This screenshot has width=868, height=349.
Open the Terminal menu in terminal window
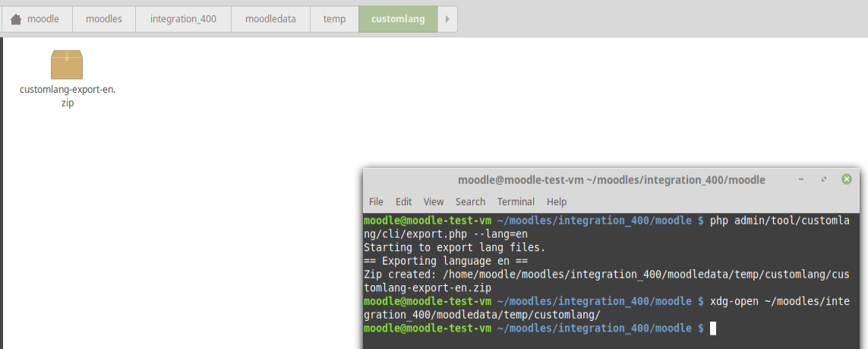(x=516, y=201)
